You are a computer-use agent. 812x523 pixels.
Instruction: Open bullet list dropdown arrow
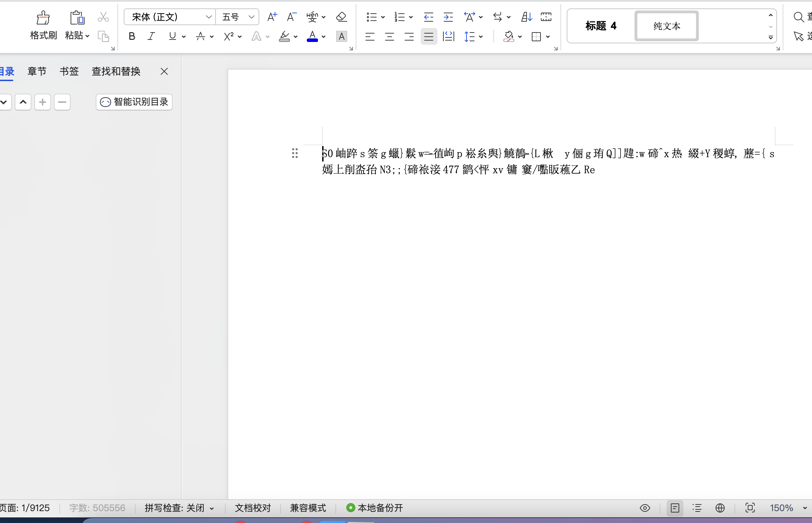(383, 17)
